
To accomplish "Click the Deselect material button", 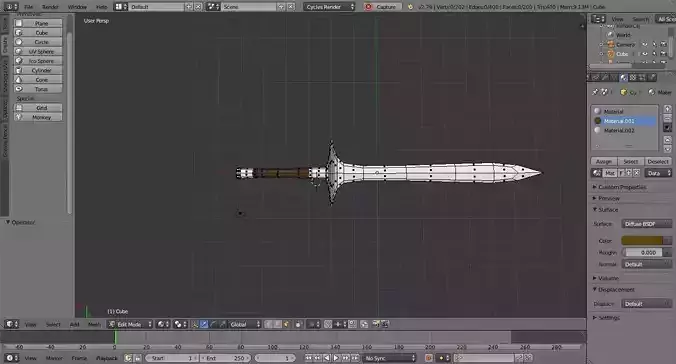I will tap(658, 162).
